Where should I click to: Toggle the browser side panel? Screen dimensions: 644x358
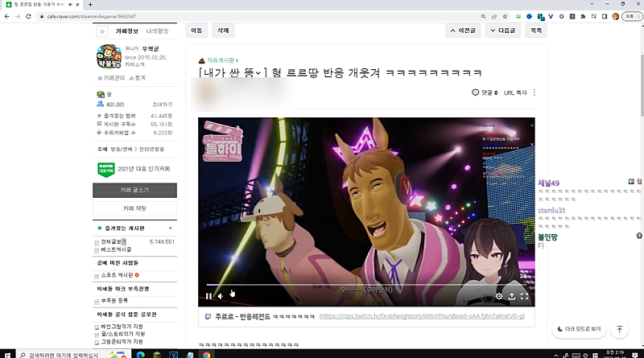pos(605,16)
